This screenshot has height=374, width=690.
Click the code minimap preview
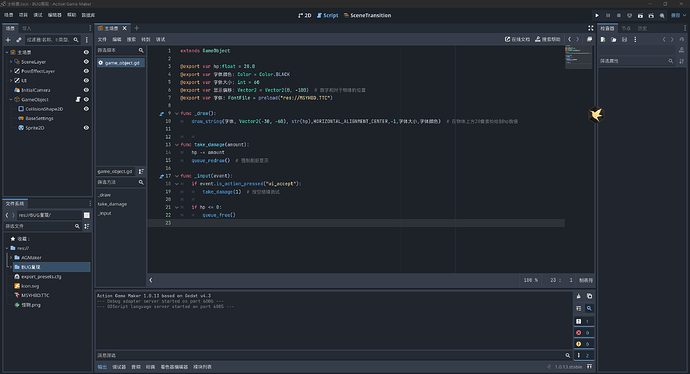tap(578, 57)
